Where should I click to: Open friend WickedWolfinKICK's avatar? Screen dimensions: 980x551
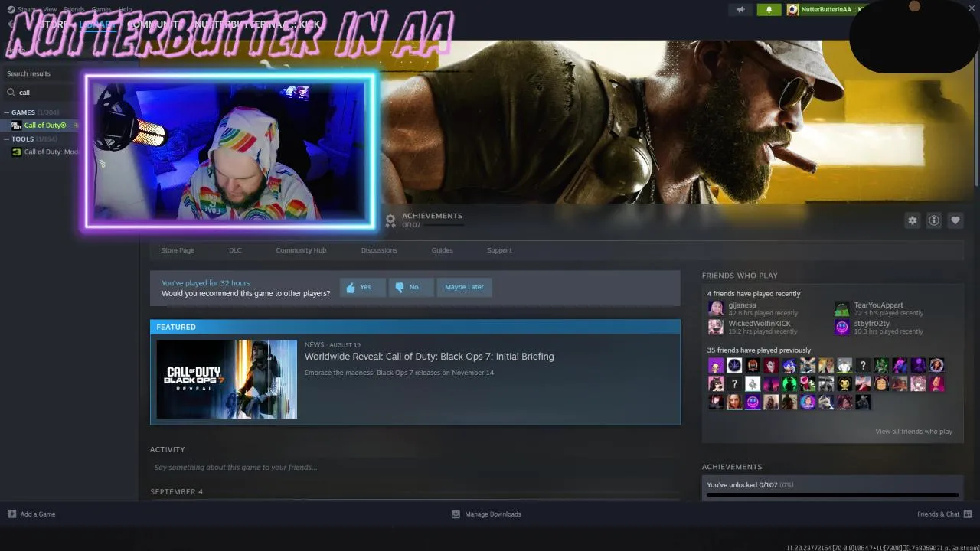click(x=716, y=327)
